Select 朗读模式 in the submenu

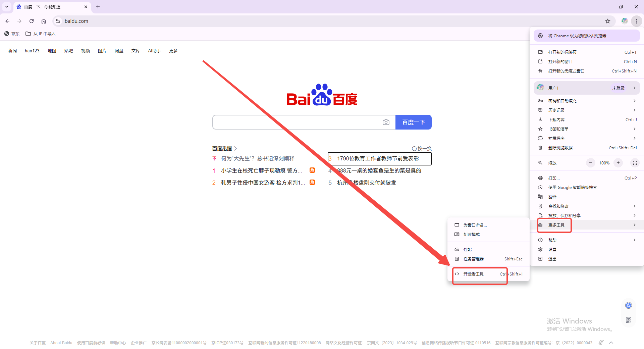pos(488,234)
